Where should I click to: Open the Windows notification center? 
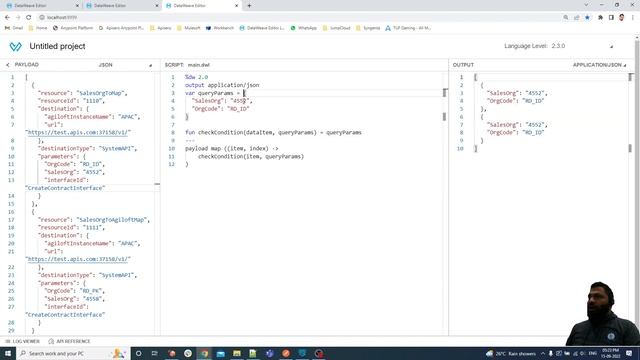click(x=629, y=353)
